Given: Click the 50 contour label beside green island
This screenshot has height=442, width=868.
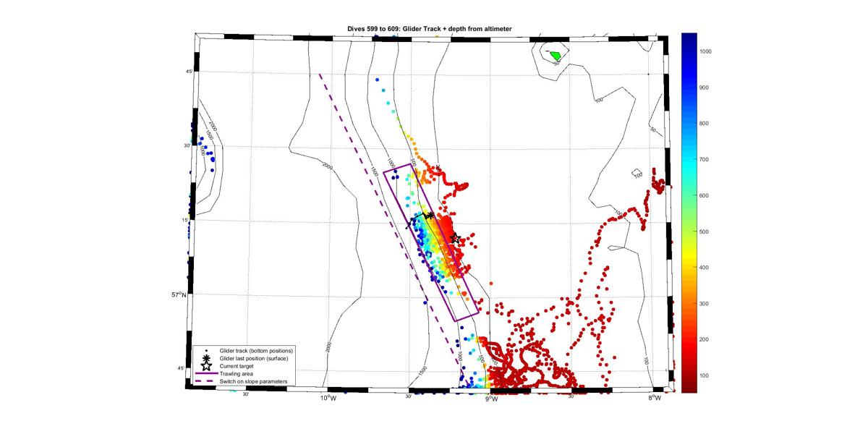Looking at the screenshot, I should (558, 64).
